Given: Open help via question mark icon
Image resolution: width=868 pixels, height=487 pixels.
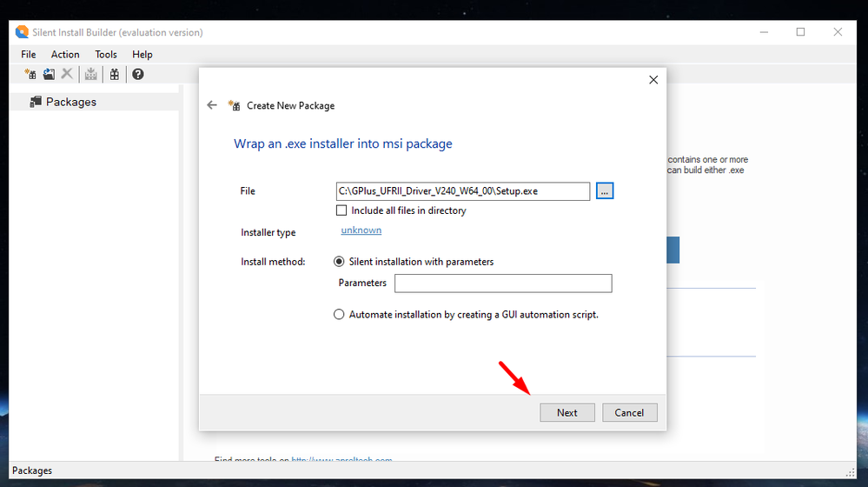Looking at the screenshot, I should (138, 74).
